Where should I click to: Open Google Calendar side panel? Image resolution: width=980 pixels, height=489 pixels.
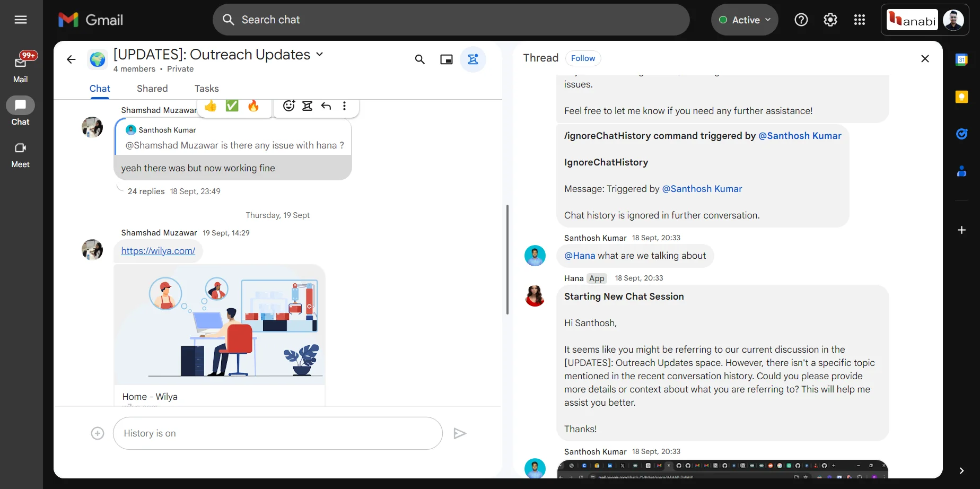pyautogui.click(x=961, y=59)
